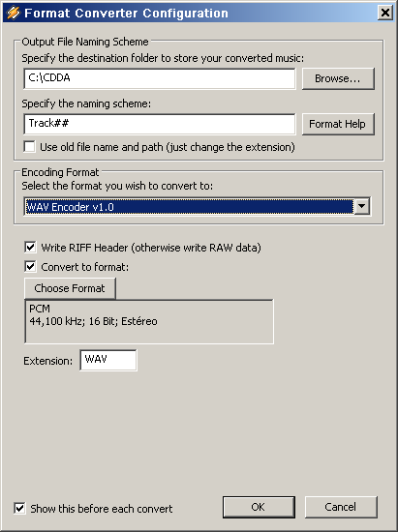Enable the Use old file name and path checkbox
Viewport: 398px width, 532px height.
30,147
